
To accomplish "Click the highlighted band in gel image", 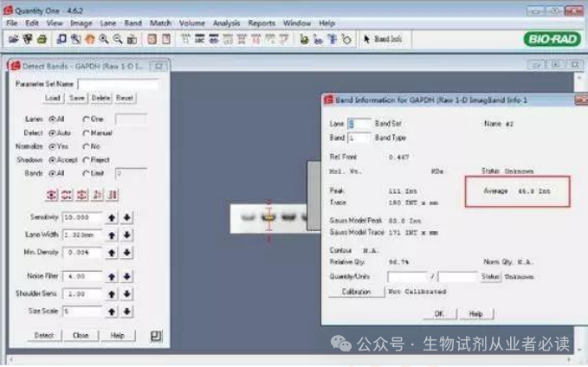I will [268, 217].
